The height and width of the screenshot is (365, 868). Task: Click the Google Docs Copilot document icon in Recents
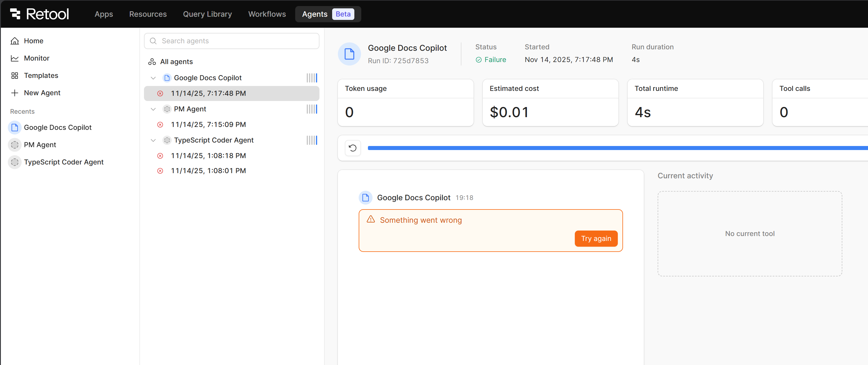point(14,128)
